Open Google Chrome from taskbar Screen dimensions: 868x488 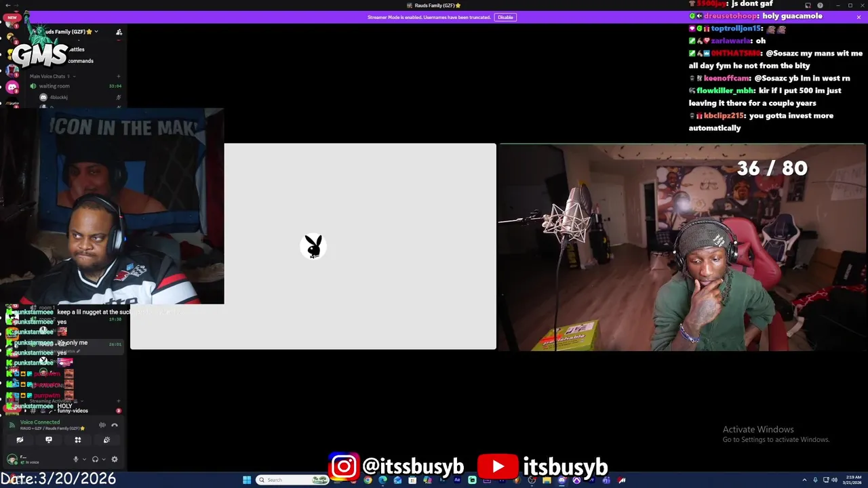click(368, 480)
